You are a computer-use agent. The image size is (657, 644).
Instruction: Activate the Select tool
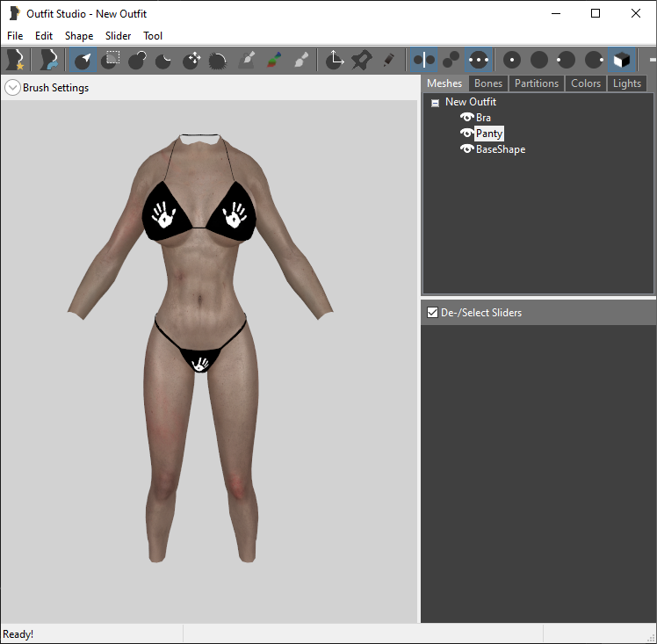[83, 60]
